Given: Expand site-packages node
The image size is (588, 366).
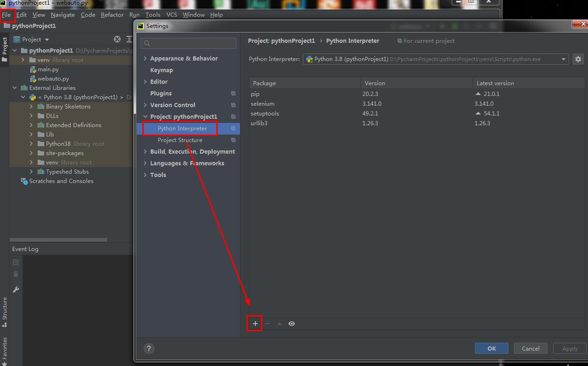Looking at the screenshot, I should pos(31,153).
